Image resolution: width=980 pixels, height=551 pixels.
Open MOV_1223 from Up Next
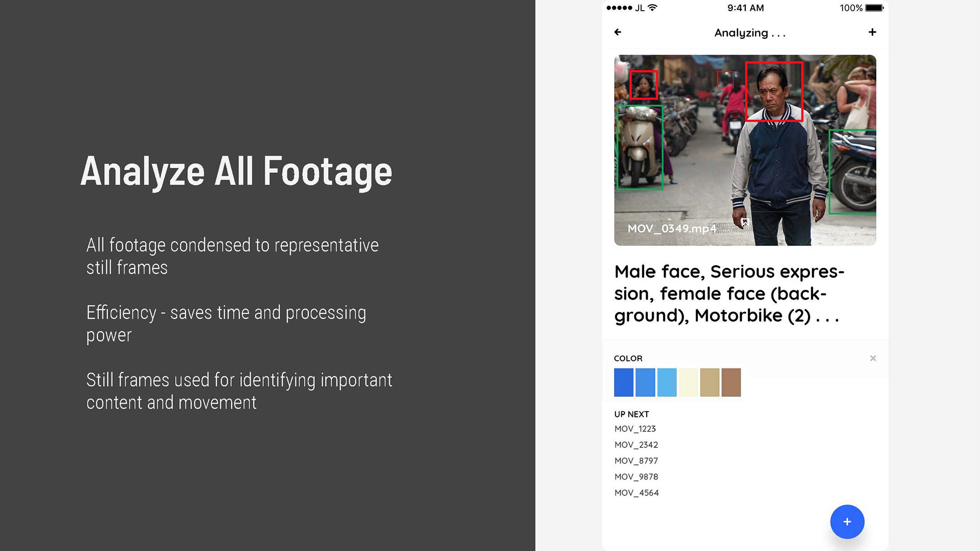[x=635, y=429]
